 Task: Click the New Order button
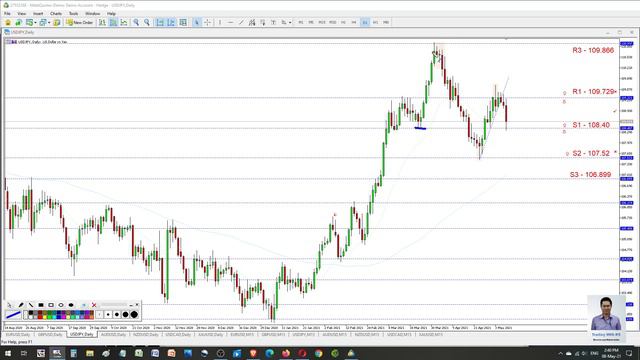pos(80,22)
